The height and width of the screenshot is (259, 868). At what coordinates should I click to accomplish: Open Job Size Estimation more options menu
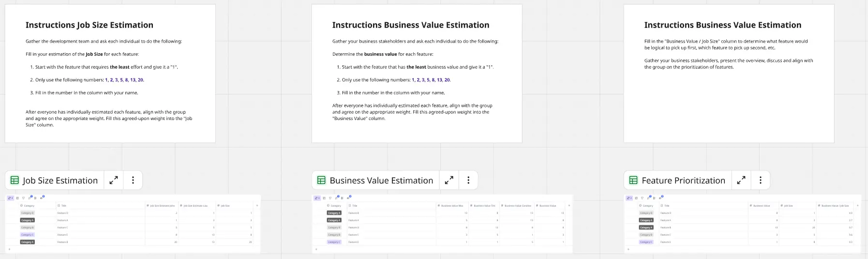(133, 180)
